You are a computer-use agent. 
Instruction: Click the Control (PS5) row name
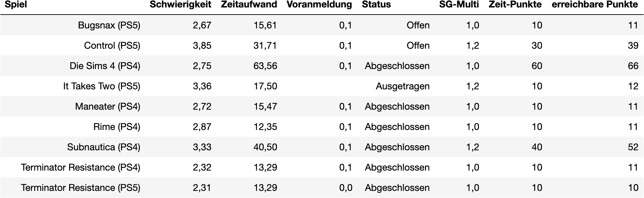tap(112, 46)
